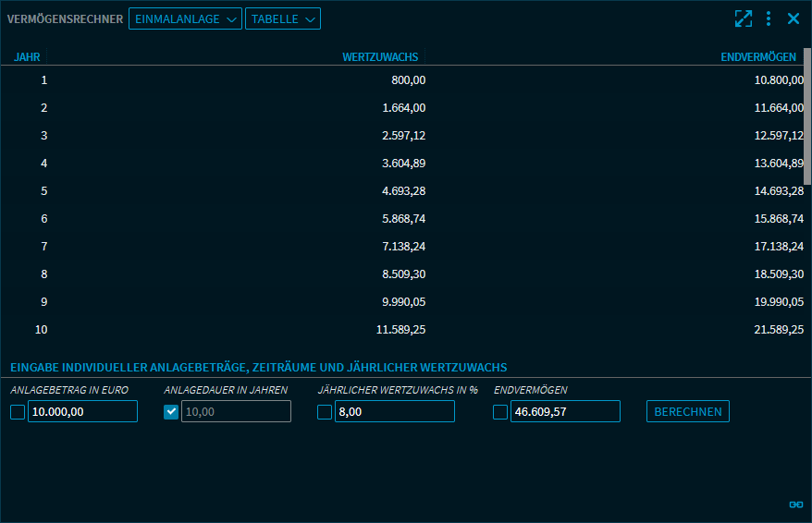Tick the Anlagebetrag in Euro checkbox
812x523 pixels.
pyautogui.click(x=18, y=412)
